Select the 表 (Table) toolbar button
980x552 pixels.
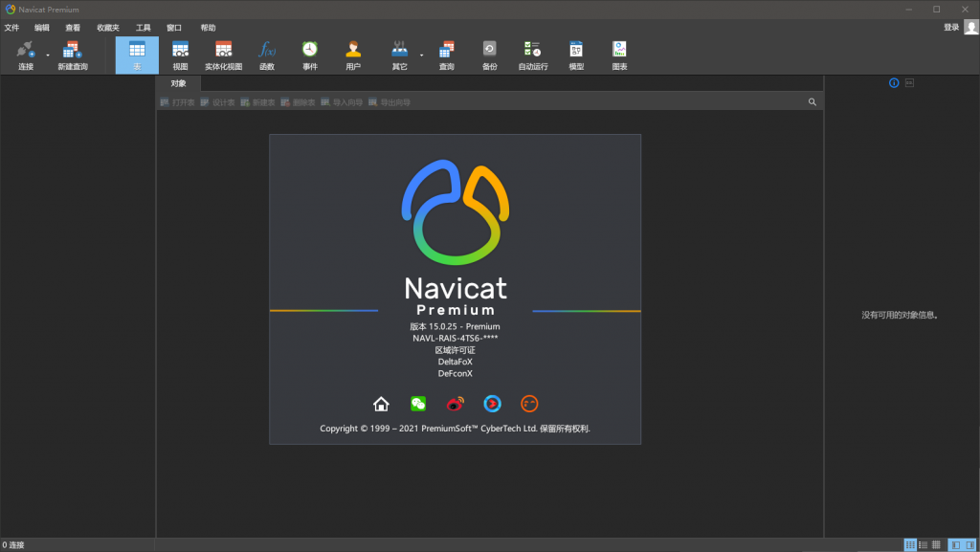[137, 55]
